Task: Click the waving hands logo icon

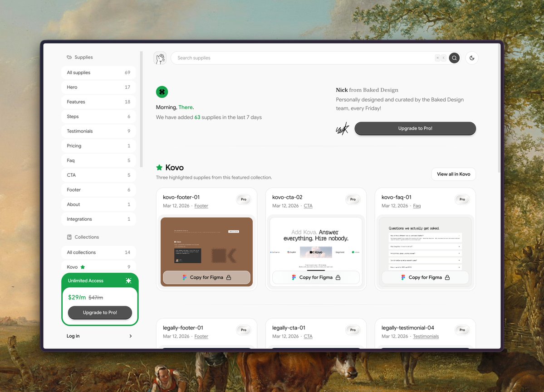Action: click(160, 58)
